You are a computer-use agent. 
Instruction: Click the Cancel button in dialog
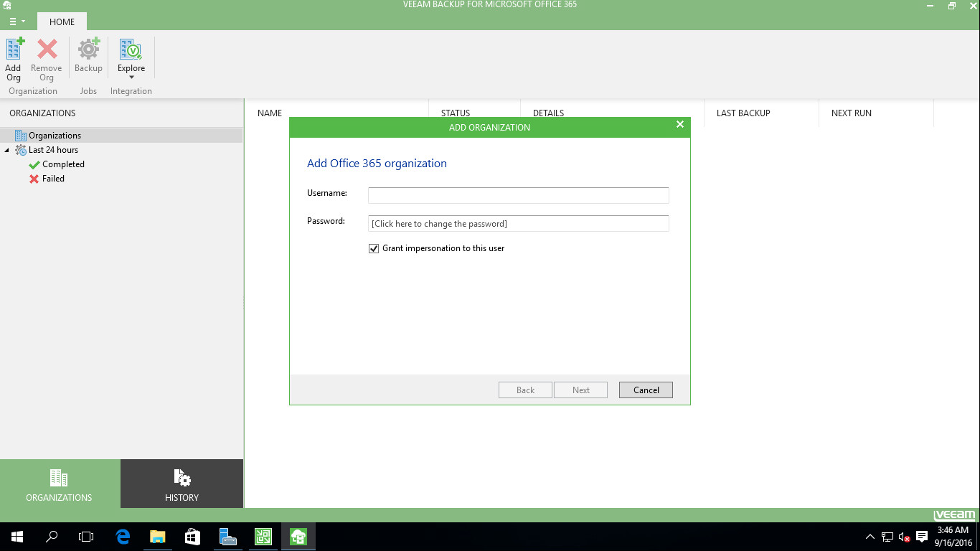coord(646,390)
